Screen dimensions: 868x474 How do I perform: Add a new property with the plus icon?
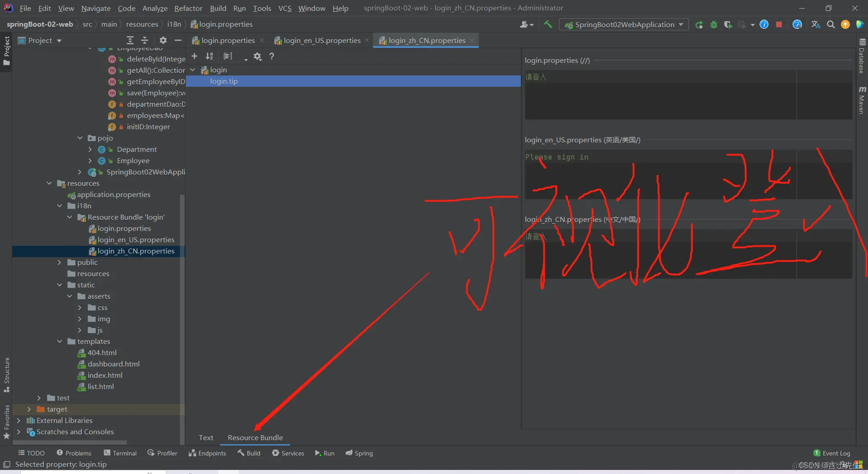194,56
